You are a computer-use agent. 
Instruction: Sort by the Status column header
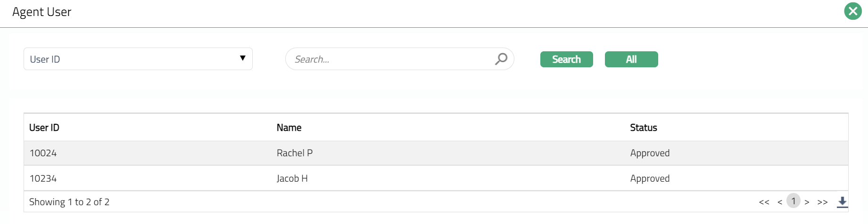point(643,128)
